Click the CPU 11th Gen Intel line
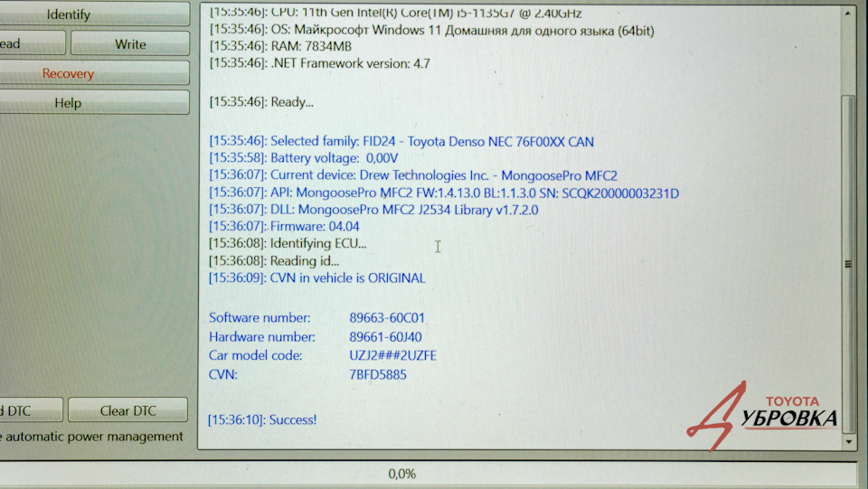The width and height of the screenshot is (868, 489). (x=396, y=14)
